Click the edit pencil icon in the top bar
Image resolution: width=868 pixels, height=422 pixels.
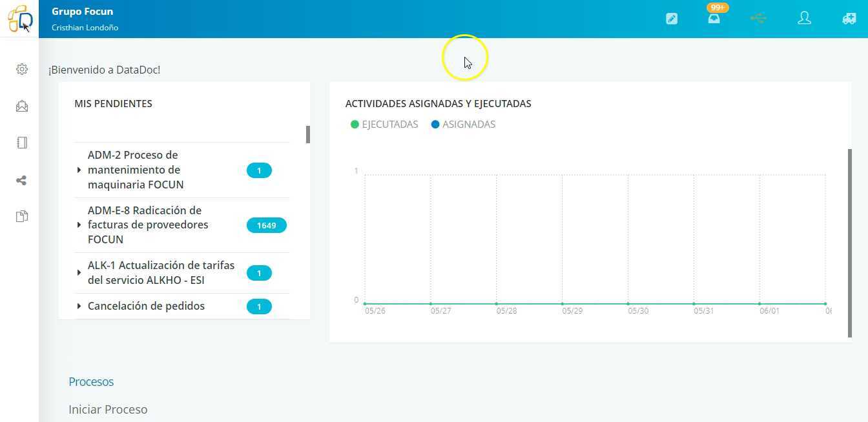pos(672,19)
